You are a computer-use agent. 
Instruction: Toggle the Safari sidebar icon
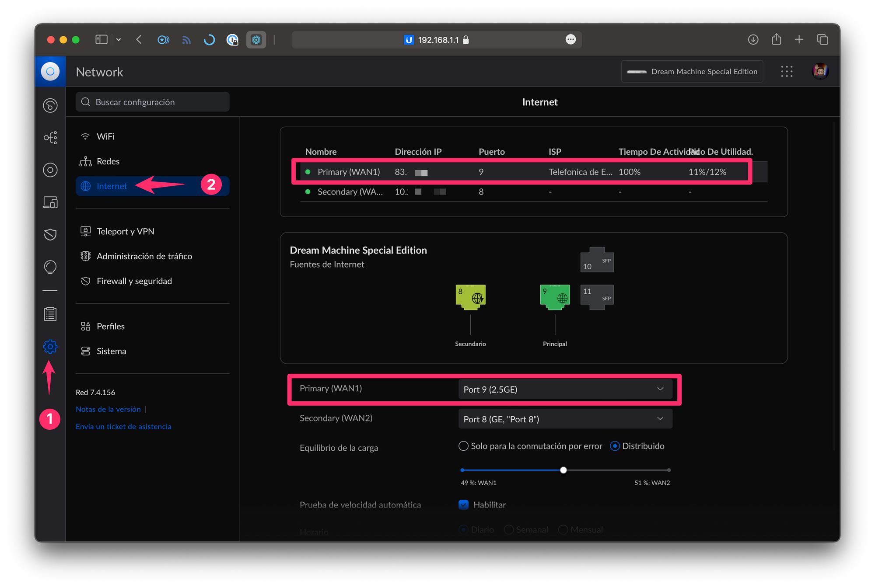tap(101, 40)
